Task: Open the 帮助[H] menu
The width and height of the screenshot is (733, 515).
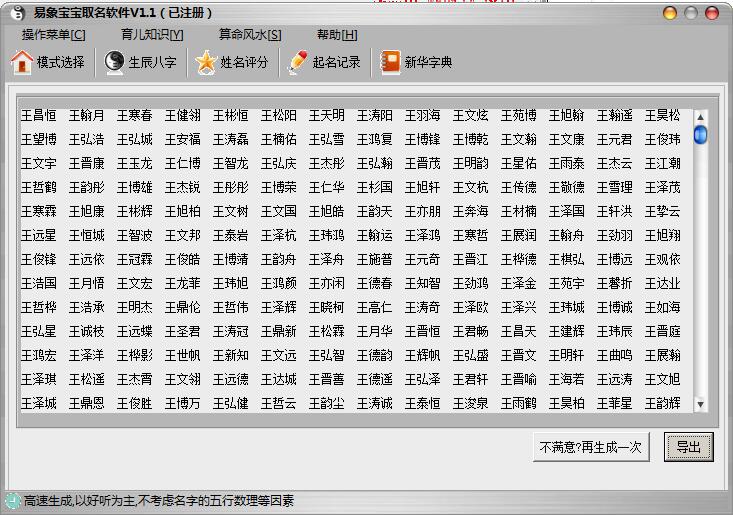Action: [x=336, y=35]
